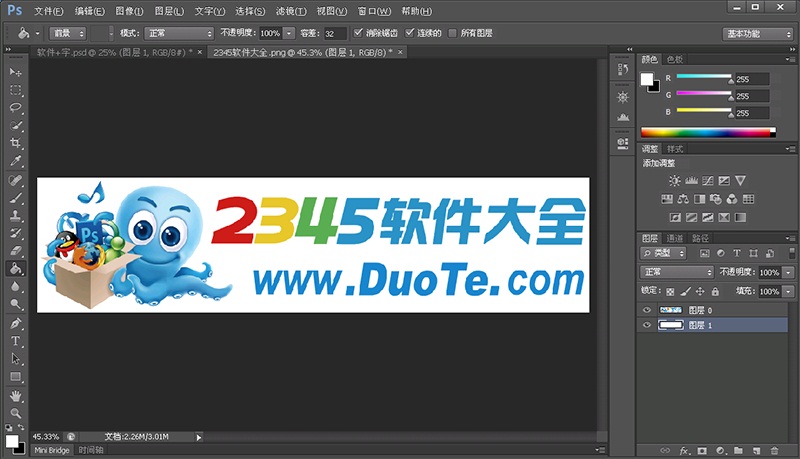The height and width of the screenshot is (459, 800).
Task: Open the 滤镜(T) menu
Action: 291,11
